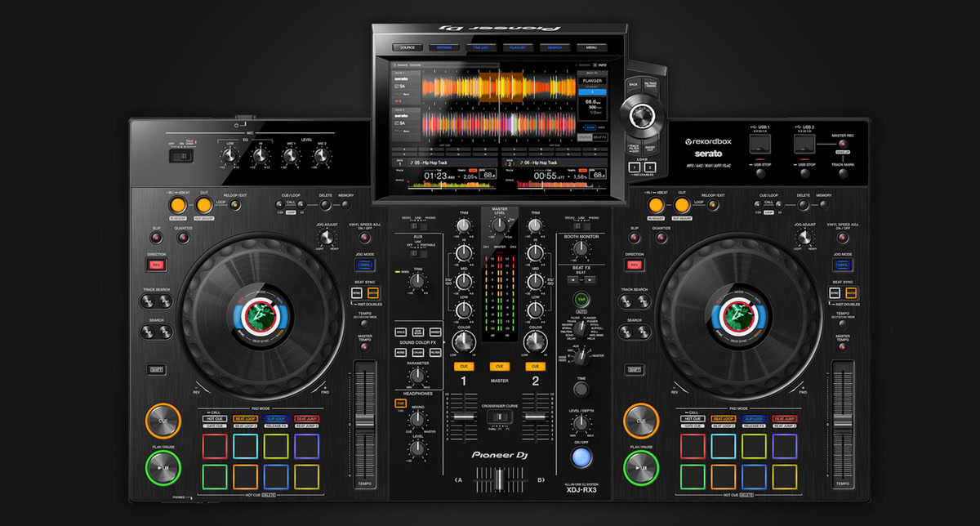Flip the AUX off/line/portable switch

pos(417,255)
